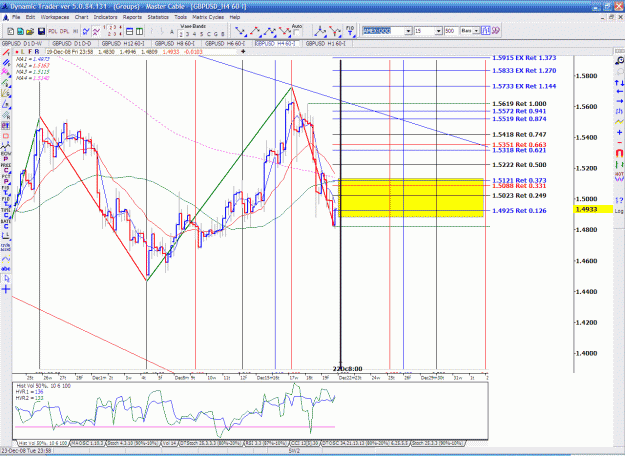This screenshot has height=456, width=625.
Task: Click the first blue down-swing pattern icon
Action: (240, 31)
